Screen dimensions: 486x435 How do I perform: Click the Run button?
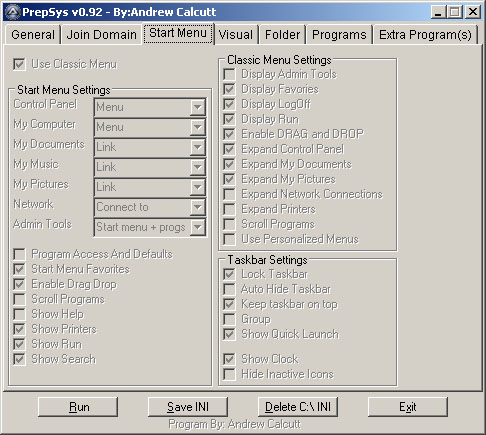click(x=78, y=407)
